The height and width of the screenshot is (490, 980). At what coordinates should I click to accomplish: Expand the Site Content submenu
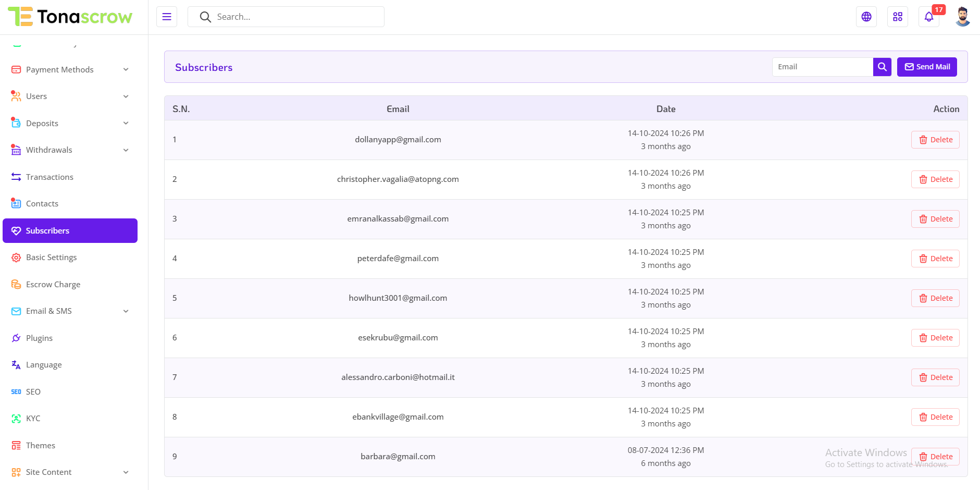(70, 472)
